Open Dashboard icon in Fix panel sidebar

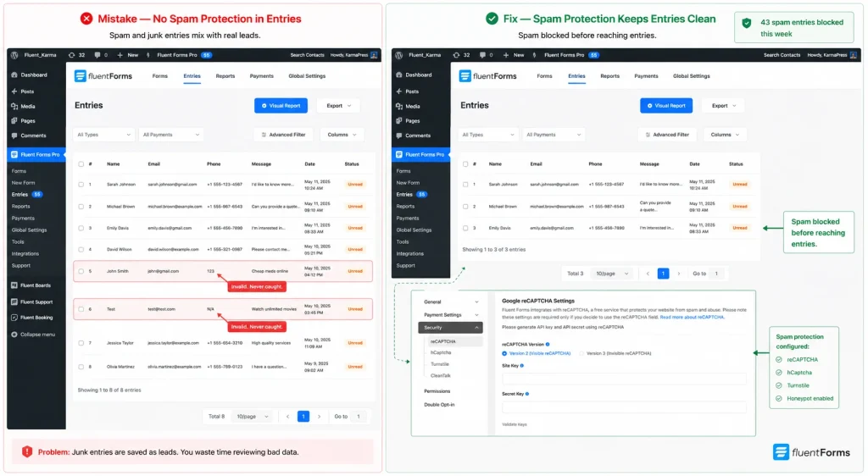(x=399, y=75)
